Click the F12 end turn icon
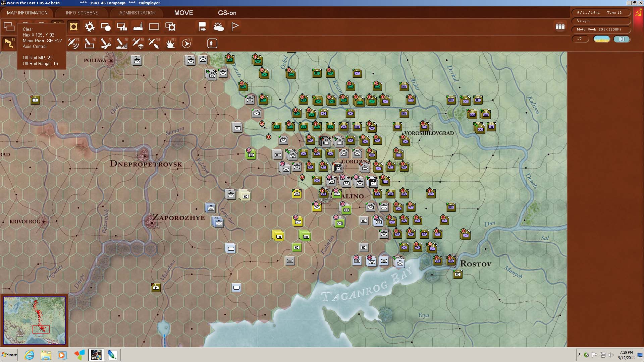This screenshot has height=362, width=644. [186, 43]
